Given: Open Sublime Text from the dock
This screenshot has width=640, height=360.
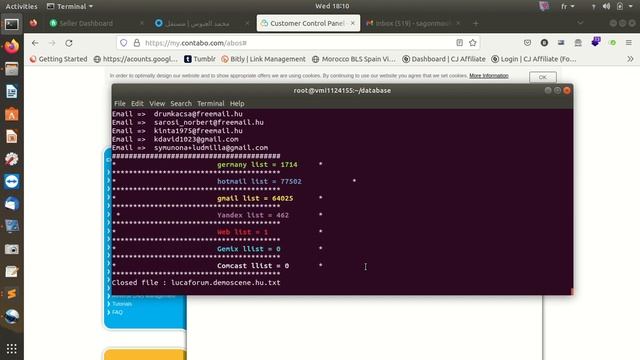Looking at the screenshot, I should (11, 294).
